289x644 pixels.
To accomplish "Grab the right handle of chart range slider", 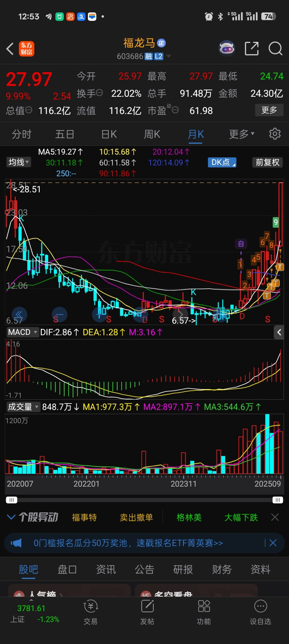I will coord(277,500).
